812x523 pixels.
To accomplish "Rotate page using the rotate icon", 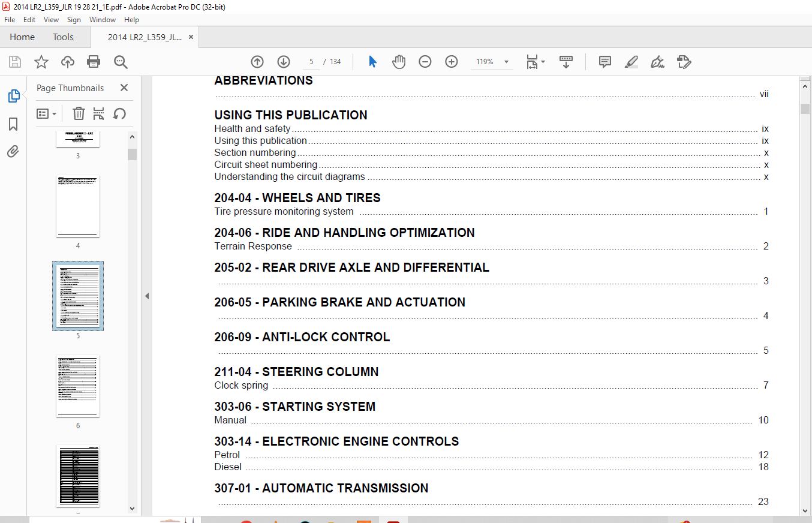I will point(119,113).
